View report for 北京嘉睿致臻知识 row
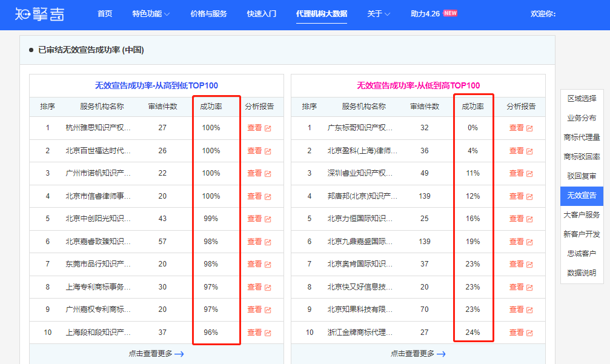 tap(259, 242)
